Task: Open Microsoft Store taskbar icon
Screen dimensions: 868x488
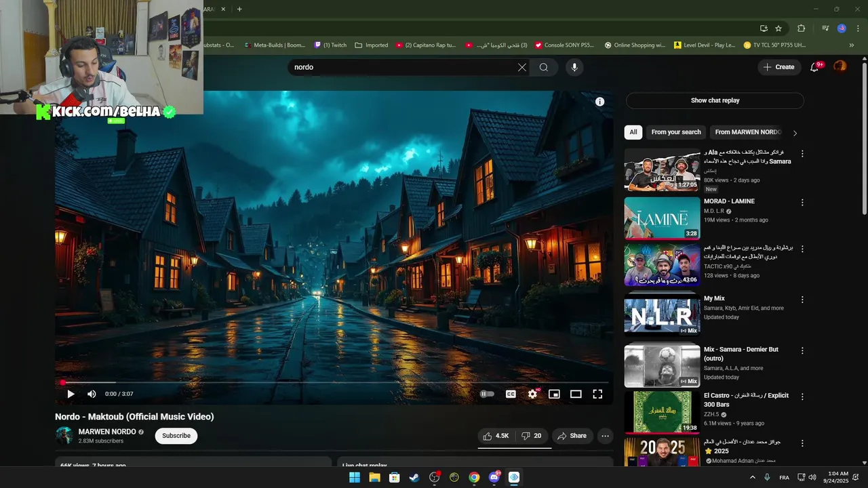Action: point(394,477)
